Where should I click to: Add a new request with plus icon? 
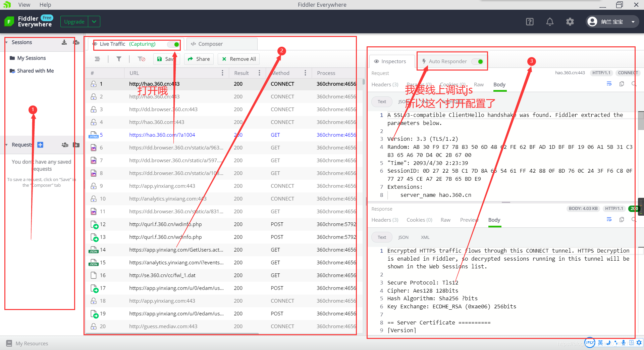[x=40, y=145]
